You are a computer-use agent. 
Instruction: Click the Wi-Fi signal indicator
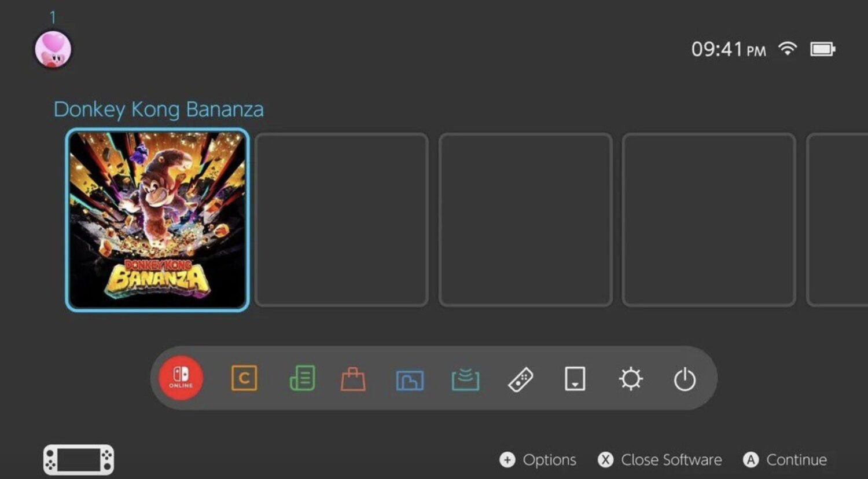tap(787, 49)
